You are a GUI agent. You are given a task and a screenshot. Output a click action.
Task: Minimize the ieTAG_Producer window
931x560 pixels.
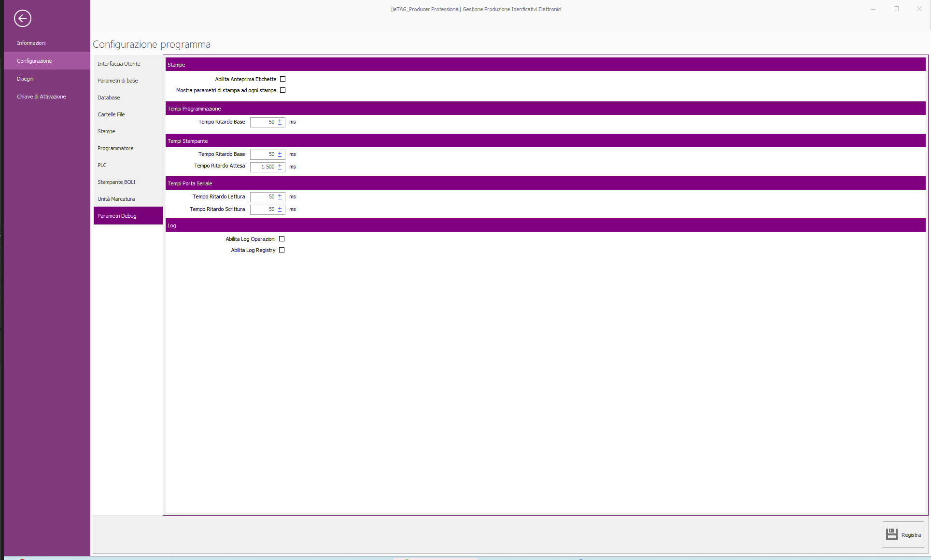tap(873, 9)
